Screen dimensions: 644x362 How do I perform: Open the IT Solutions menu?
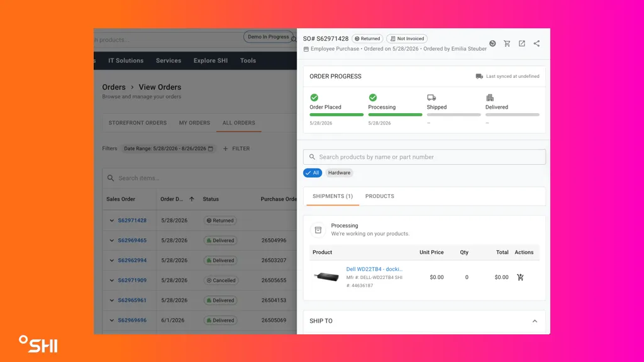[126, 60]
